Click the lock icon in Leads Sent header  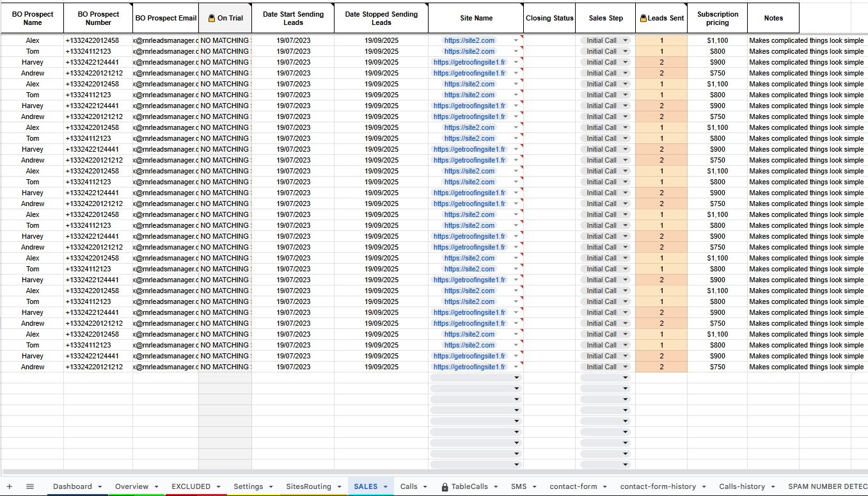tap(643, 19)
